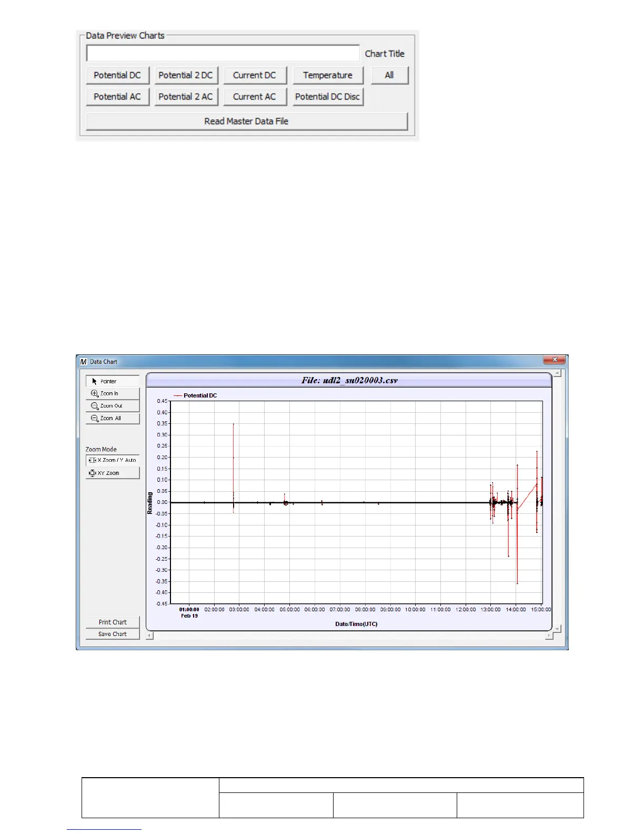The image size is (644, 834).
Task: Select the Pointer tool
Action: (113, 381)
